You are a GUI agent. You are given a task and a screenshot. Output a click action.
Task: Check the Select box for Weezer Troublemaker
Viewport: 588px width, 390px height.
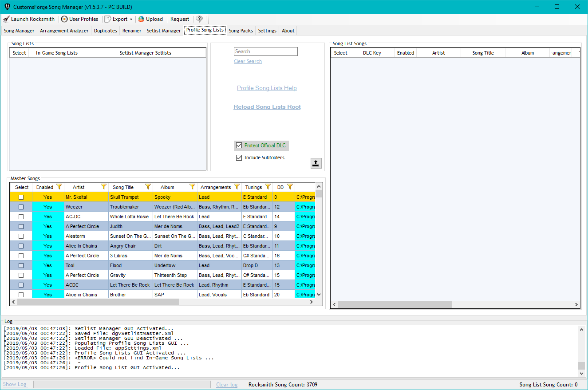tap(21, 206)
